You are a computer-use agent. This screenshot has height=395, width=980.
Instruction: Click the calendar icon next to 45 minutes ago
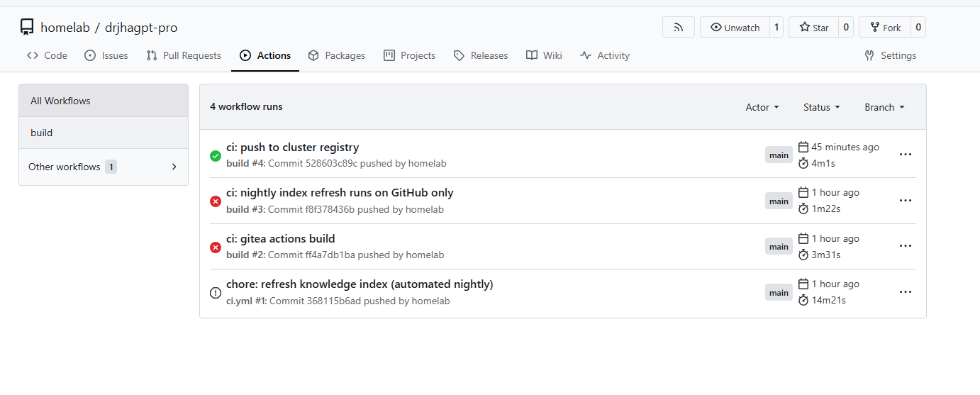(x=803, y=147)
